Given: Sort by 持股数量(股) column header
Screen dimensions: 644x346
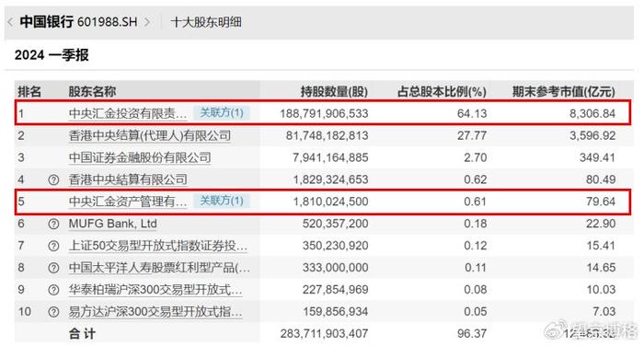Looking at the screenshot, I should click(334, 91).
